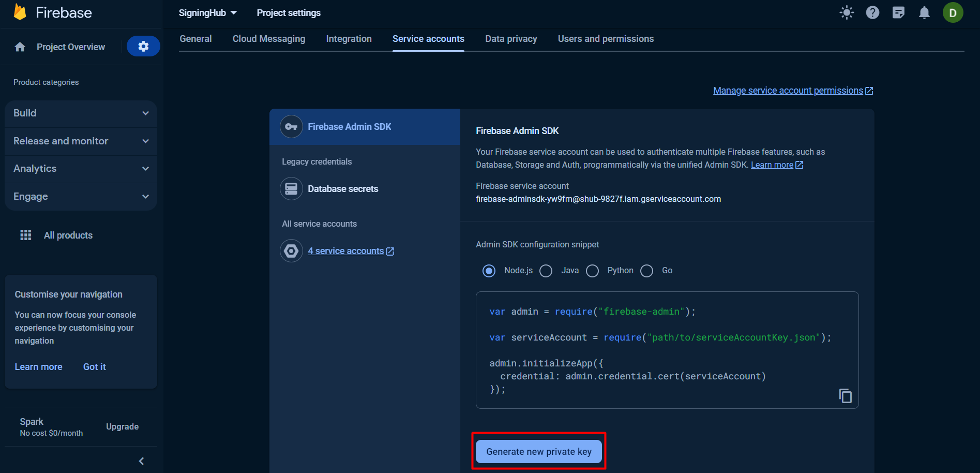Switch to the Cloud Messaging tab
The image size is (980, 473).
(x=269, y=39)
